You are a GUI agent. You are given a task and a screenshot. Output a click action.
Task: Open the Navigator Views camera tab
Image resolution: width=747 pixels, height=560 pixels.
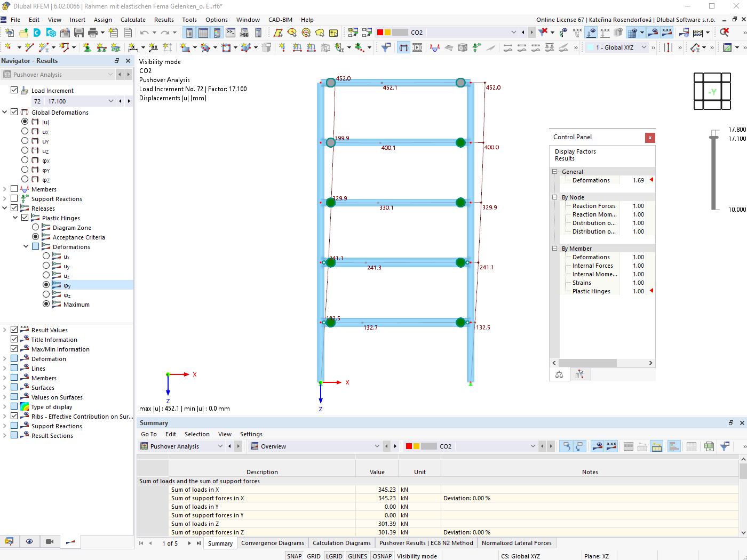pyautogui.click(x=50, y=541)
